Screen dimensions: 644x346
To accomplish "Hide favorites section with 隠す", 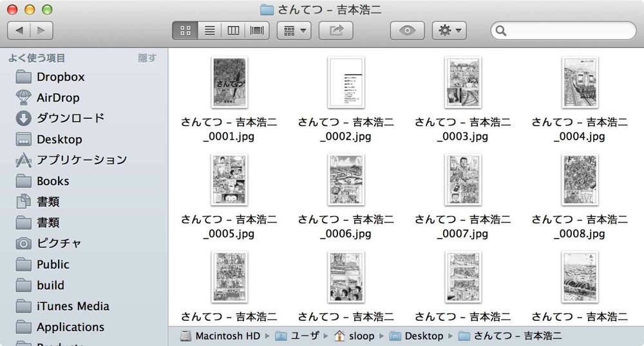I will [x=147, y=59].
